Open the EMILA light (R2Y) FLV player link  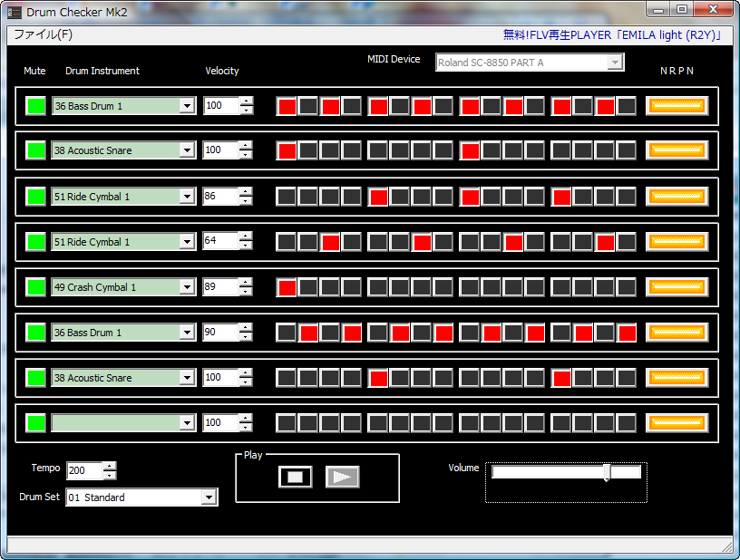tap(612, 35)
